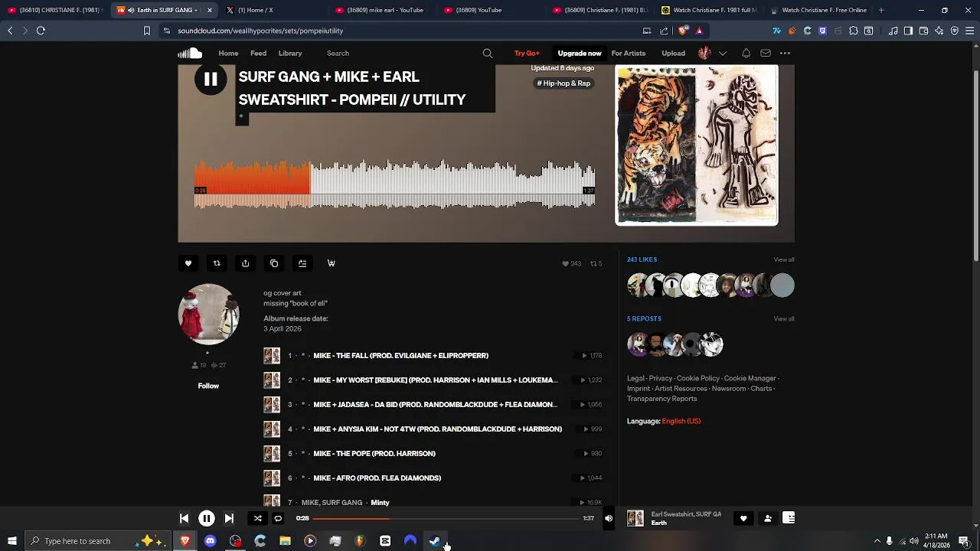980x551 pixels.
Task: Play track MIKE - THE POPE
Action: coord(374,454)
